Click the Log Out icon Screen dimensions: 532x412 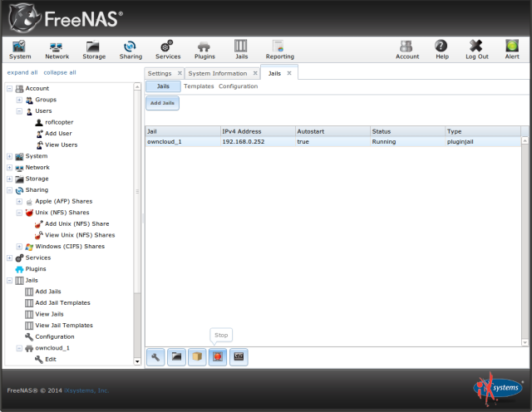tap(476, 50)
